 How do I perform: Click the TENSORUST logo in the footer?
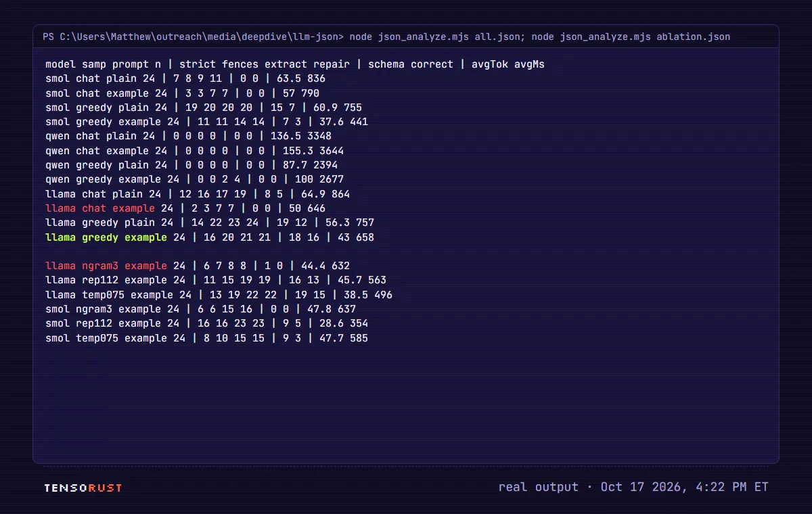(83, 488)
